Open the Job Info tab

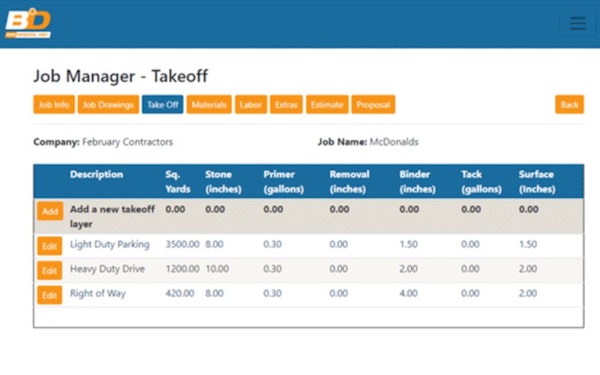(54, 104)
